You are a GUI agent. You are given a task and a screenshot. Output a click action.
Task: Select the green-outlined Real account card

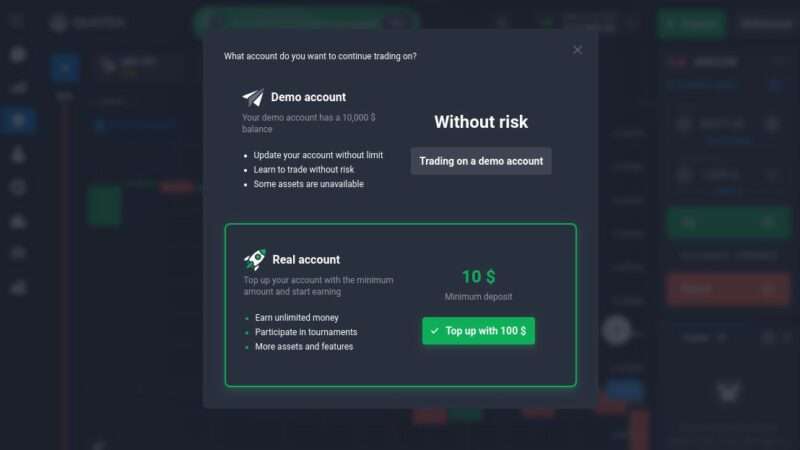(x=401, y=305)
